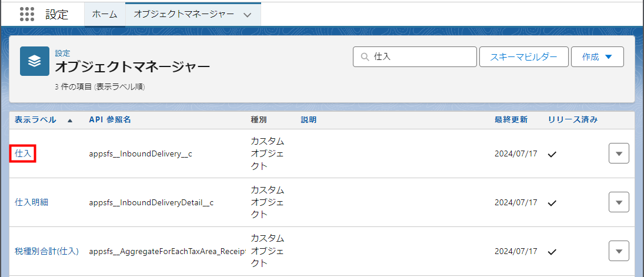Click the released checkmark in 仕入 row
The image size is (644, 277).
coord(552,154)
